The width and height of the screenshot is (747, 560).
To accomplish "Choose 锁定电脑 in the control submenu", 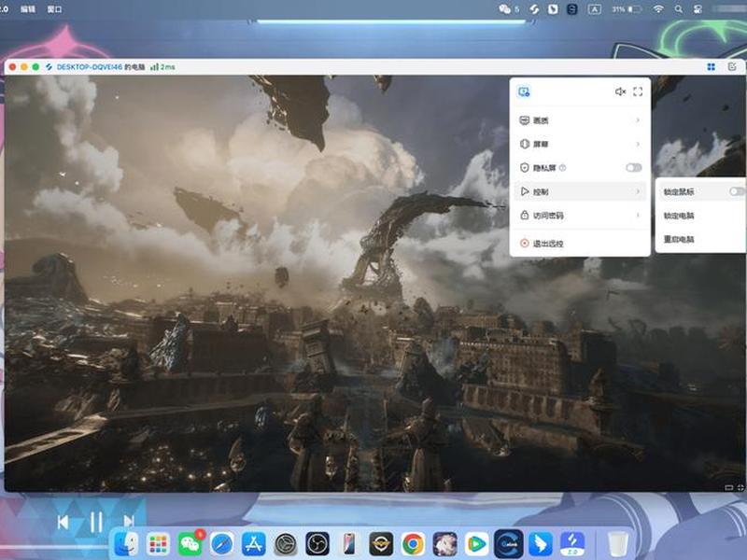I will click(x=679, y=216).
